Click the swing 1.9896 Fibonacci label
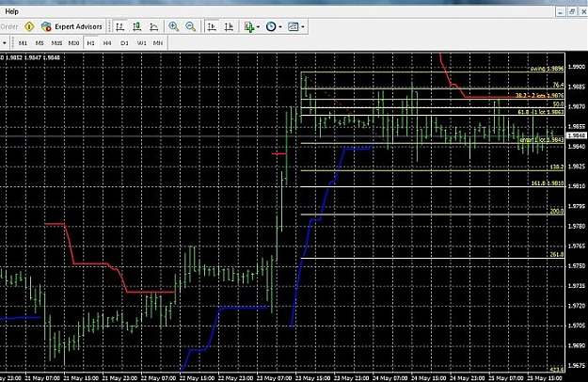The height and width of the screenshot is (382, 588). point(547,69)
